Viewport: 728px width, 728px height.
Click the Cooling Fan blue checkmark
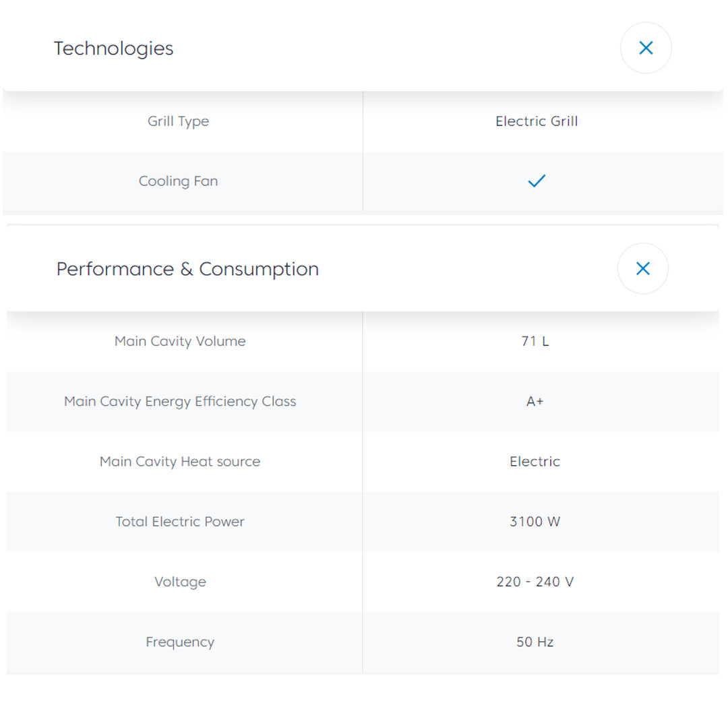tap(537, 181)
